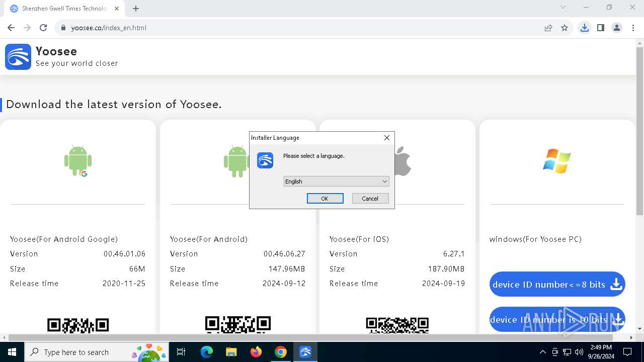The height and width of the screenshot is (362, 644).
Task: Open Task View in taskbar
Action: tap(181, 352)
